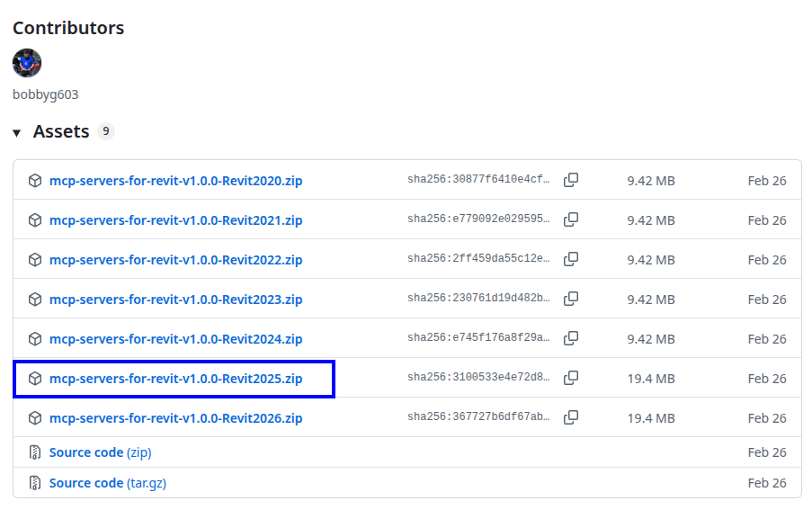Image resolution: width=812 pixels, height=510 pixels.
Task: Select hash text sha256:2ff459da55c12e…
Action: (x=478, y=258)
